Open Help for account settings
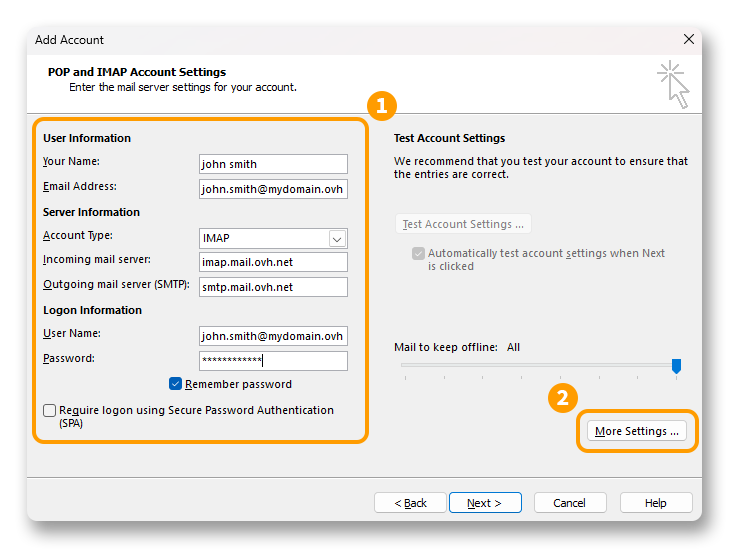This screenshot has height=550, width=730. coord(656,503)
